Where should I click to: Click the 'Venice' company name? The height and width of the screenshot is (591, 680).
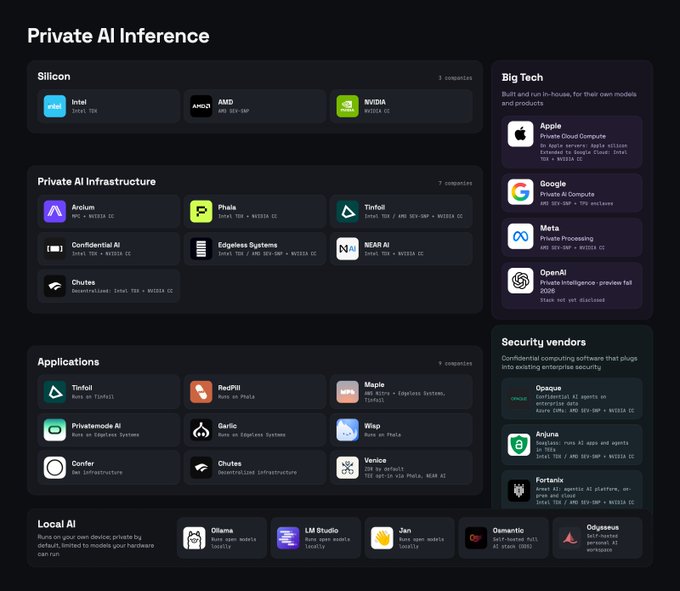click(375, 460)
